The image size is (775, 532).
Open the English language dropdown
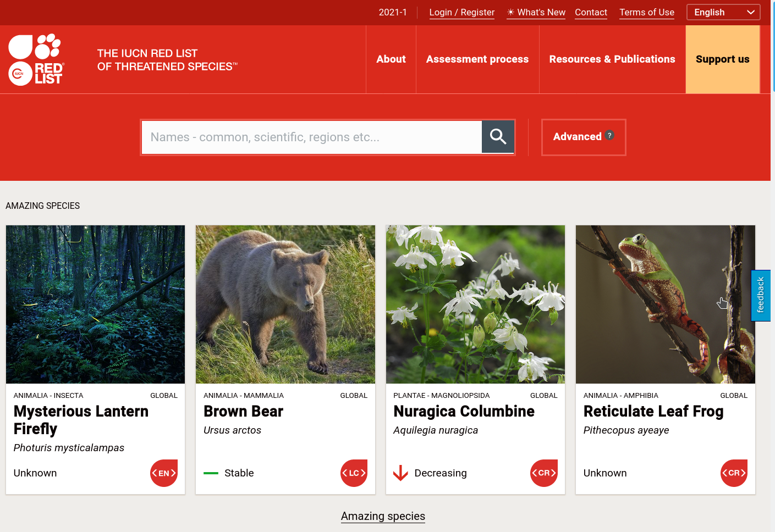tap(723, 12)
